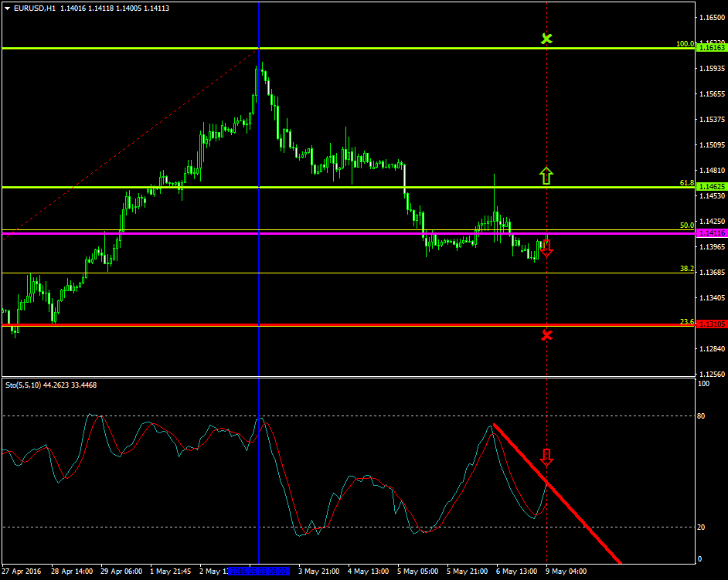Click the green X mark at chart top
This screenshot has height=580, width=728.
point(546,38)
